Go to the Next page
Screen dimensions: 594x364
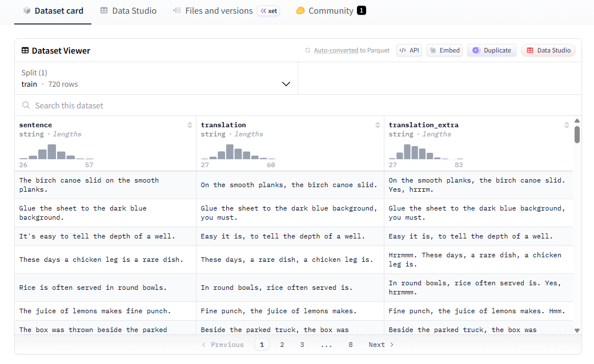tap(381, 345)
